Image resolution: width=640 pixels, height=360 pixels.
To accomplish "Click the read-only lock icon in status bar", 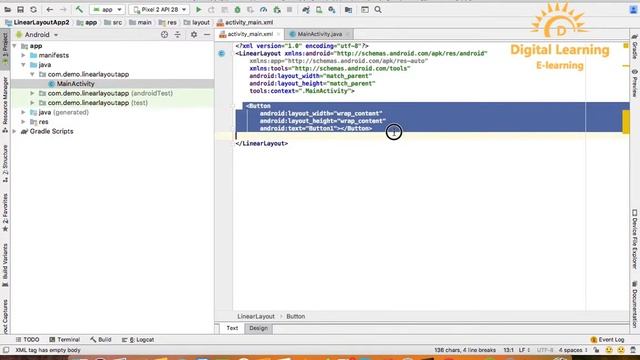I will (596, 350).
